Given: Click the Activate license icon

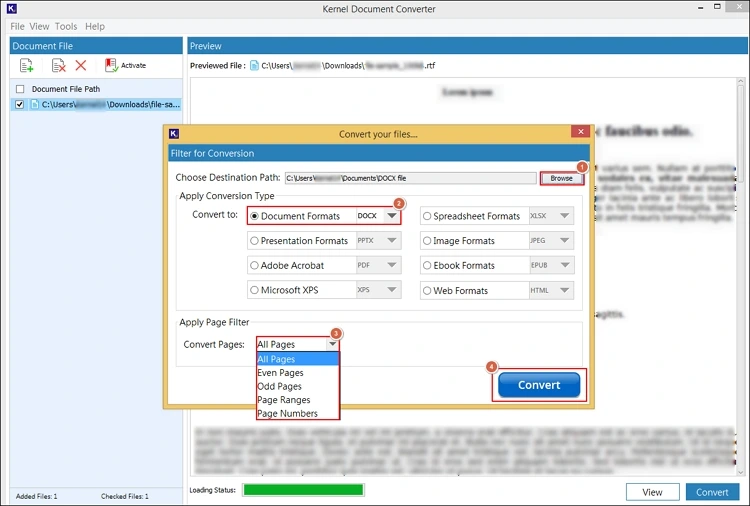Looking at the screenshot, I should [x=111, y=66].
